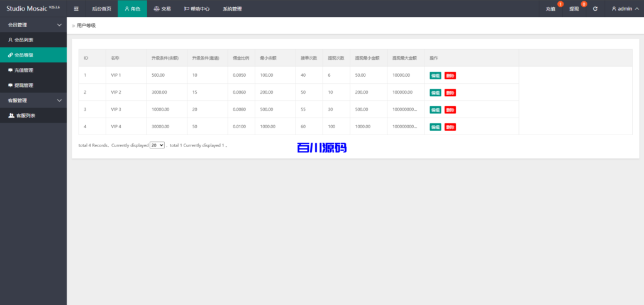
Task: Click the icon beside 提现管理 in the sidebar
Action: coord(10,85)
